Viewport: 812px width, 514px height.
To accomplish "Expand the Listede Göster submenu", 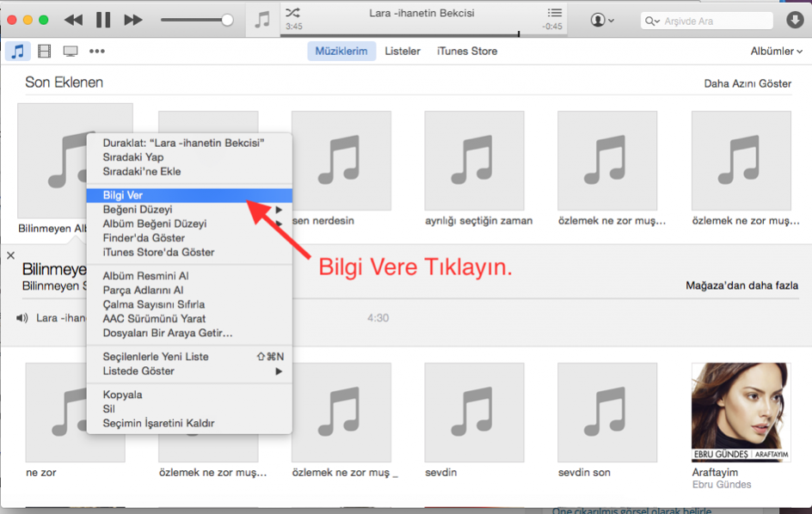I will tap(189, 371).
